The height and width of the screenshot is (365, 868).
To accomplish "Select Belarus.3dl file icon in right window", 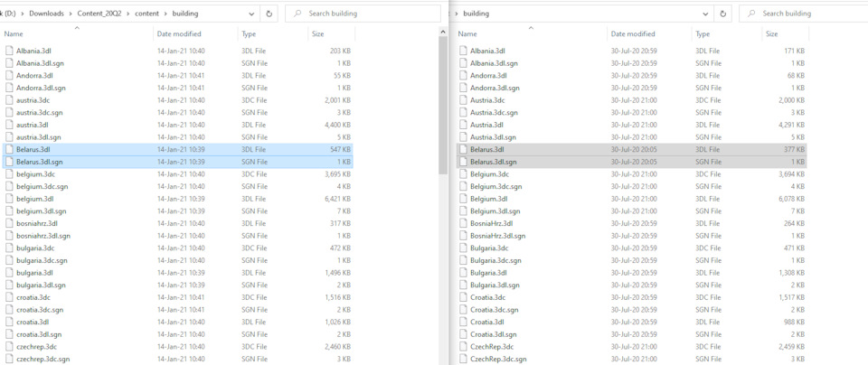I will (463, 149).
